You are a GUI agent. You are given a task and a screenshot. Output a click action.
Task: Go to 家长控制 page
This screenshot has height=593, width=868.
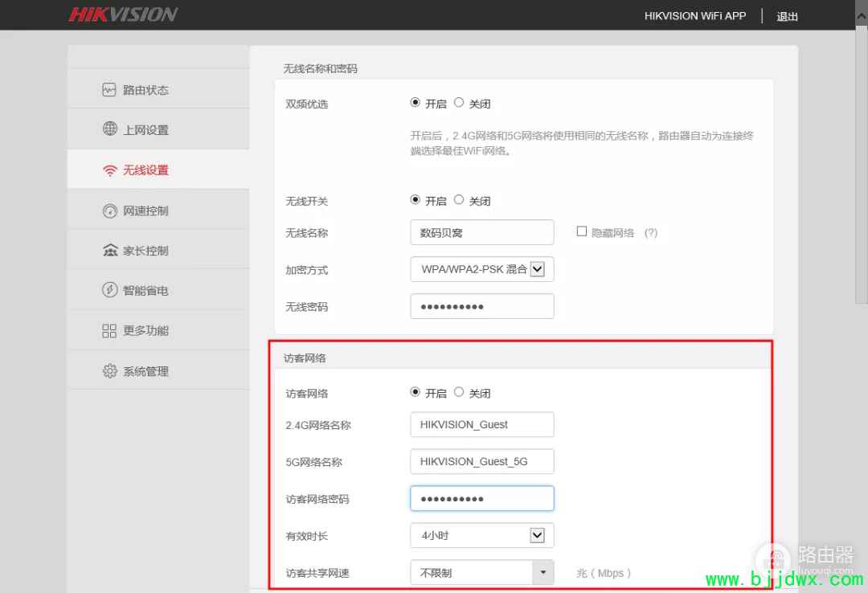[x=158, y=250]
